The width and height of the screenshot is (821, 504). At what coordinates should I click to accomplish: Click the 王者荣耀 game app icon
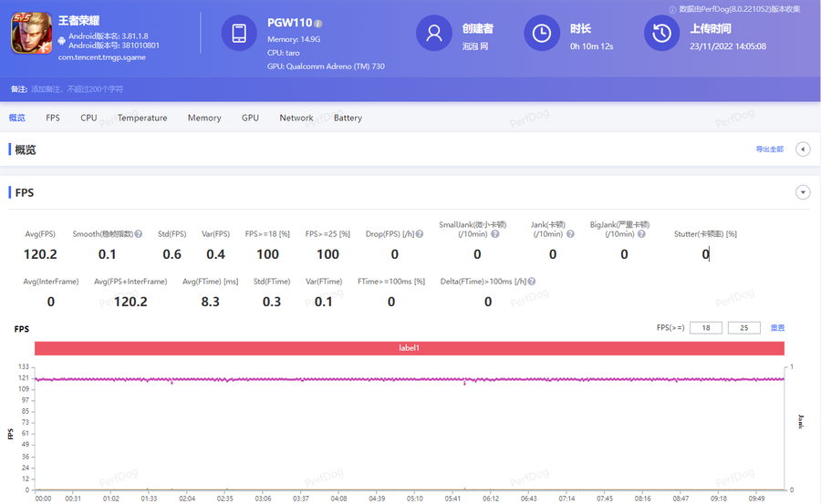click(29, 35)
